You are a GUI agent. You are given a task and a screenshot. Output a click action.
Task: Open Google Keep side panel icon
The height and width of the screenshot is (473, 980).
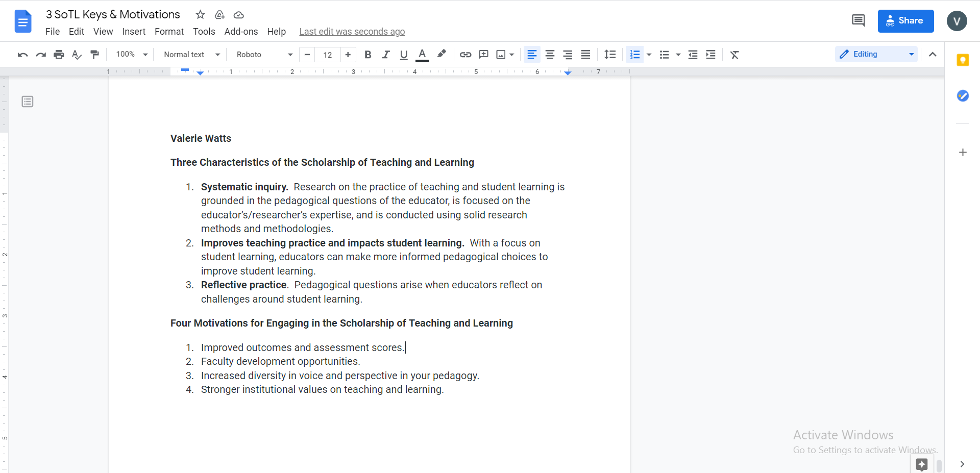pyautogui.click(x=963, y=60)
